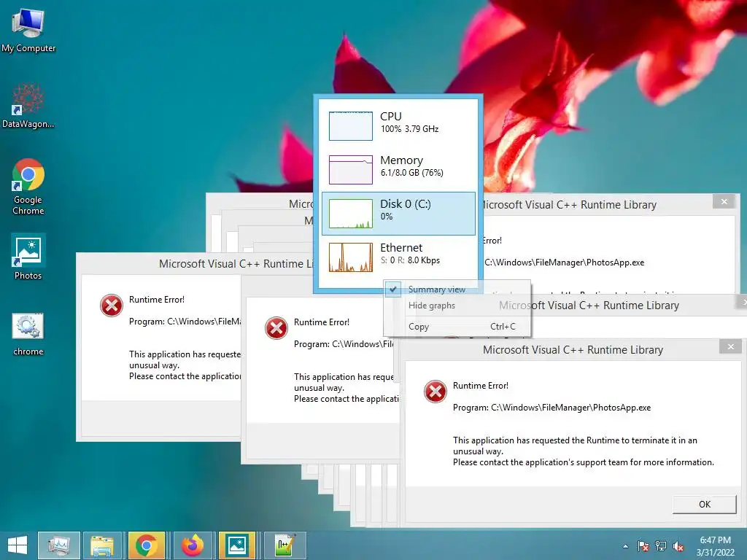Click the Disk 0 (C:) 0% value

[387, 216]
